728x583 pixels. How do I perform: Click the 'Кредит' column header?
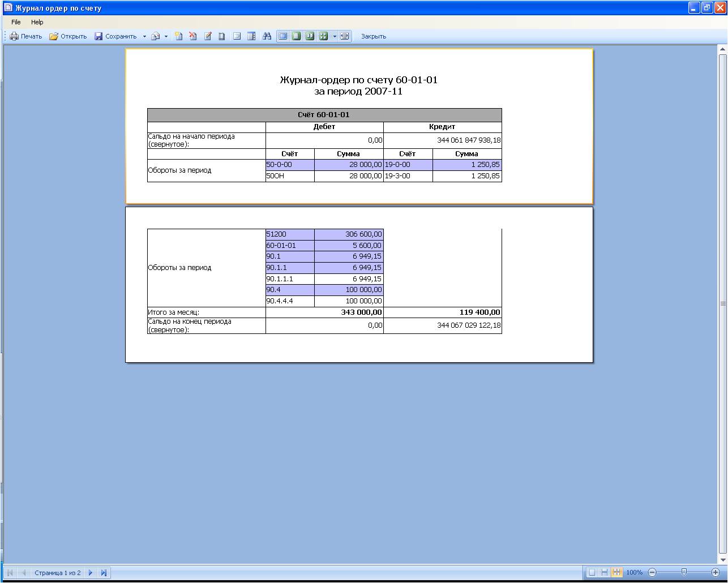tap(443, 127)
